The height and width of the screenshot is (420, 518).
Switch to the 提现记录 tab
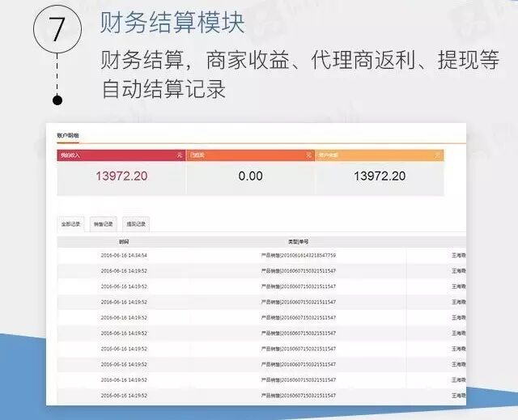point(136,224)
